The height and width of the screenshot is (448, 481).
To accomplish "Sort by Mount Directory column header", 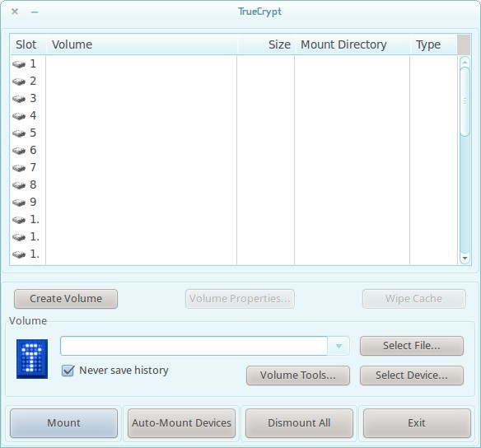I will (353, 44).
